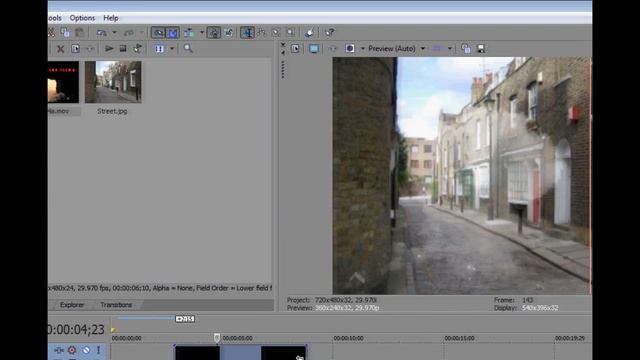
Task: Open the Help menu
Action: (x=111, y=18)
